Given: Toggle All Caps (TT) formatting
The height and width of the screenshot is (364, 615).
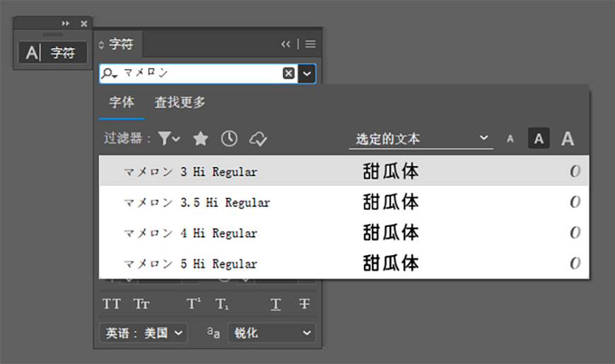Looking at the screenshot, I should [x=112, y=304].
